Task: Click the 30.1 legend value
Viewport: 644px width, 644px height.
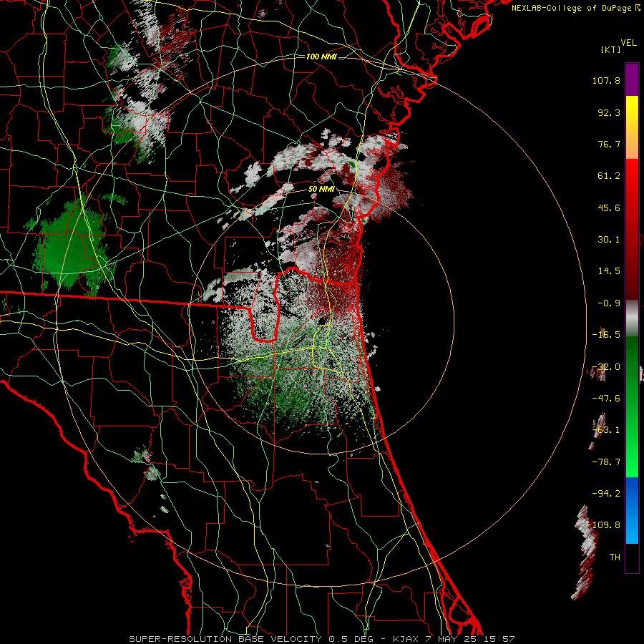Action: coord(609,240)
